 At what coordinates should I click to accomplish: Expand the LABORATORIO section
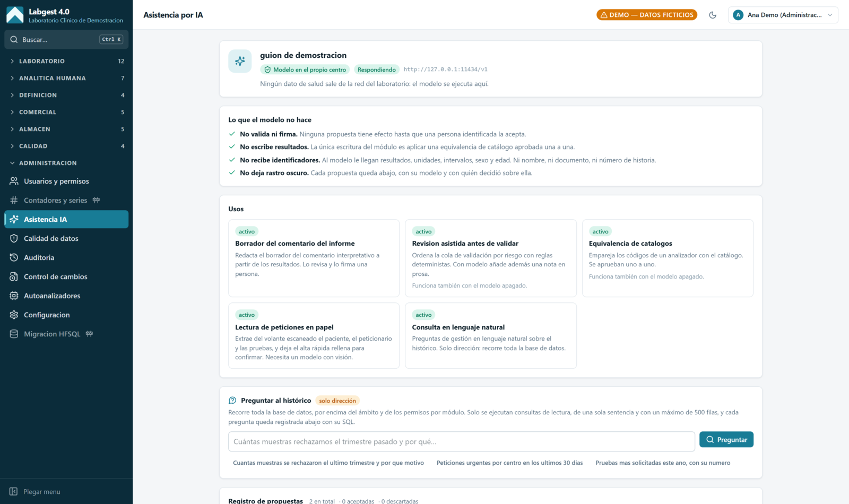pos(66,61)
